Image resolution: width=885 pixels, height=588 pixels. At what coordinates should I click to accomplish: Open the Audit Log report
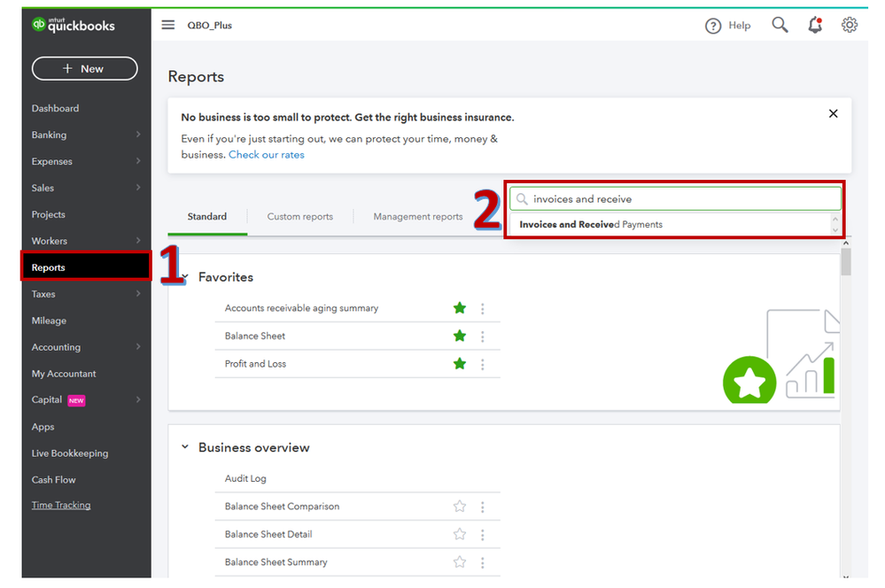[245, 478]
